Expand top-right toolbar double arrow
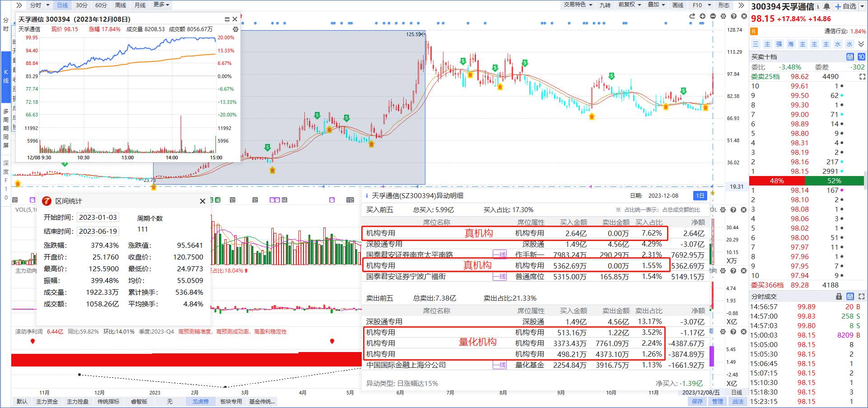Viewport: 868px width, 408px height. click(741, 5)
